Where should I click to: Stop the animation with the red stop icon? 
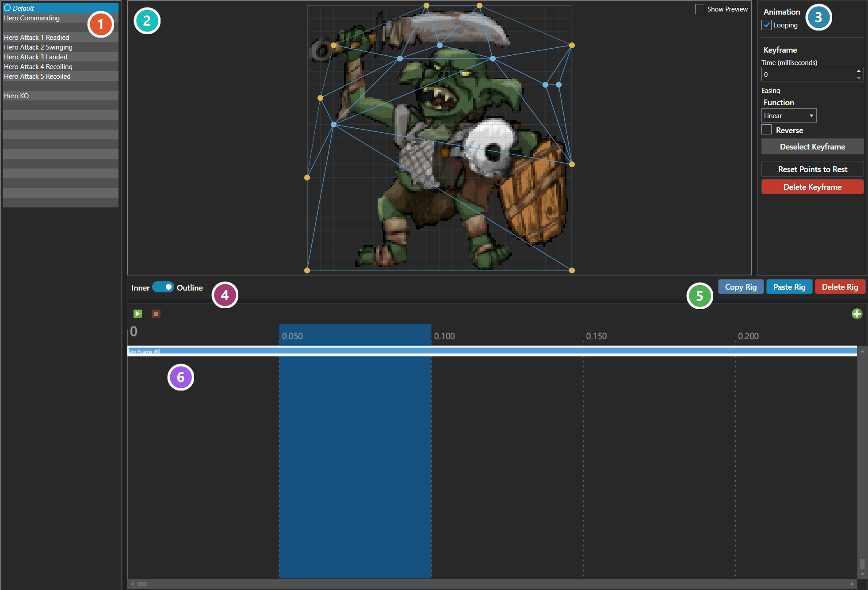coord(156,314)
